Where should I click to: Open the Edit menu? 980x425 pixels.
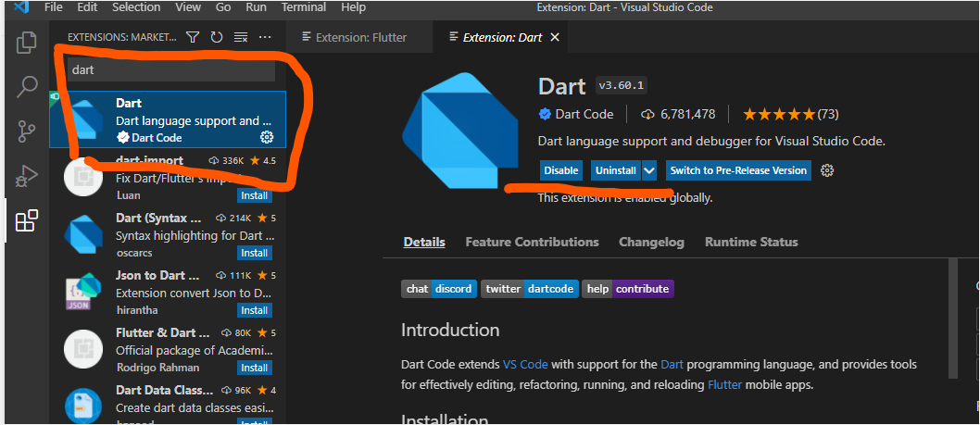[x=87, y=8]
